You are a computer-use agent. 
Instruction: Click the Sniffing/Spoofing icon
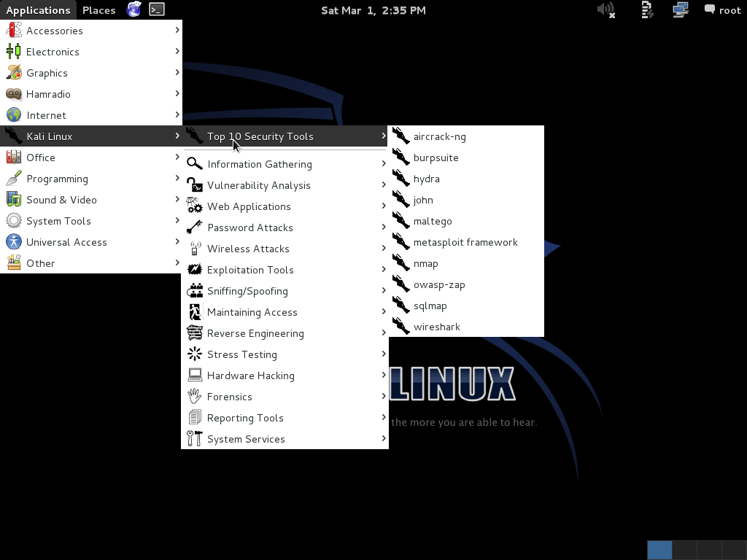coord(194,290)
